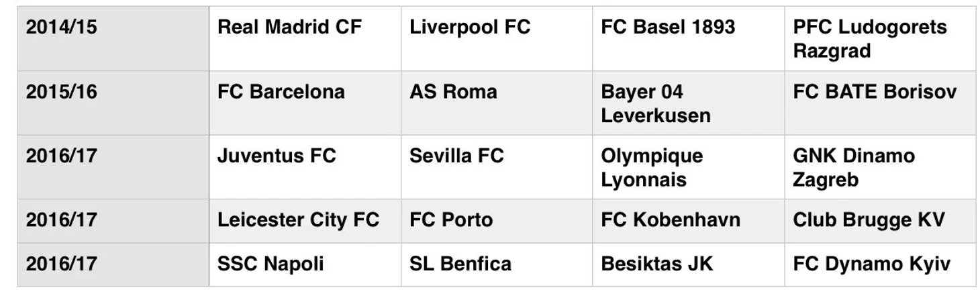The height and width of the screenshot is (298, 980).
Task: Click the Club Brugge KV cell
Action: 880,221
